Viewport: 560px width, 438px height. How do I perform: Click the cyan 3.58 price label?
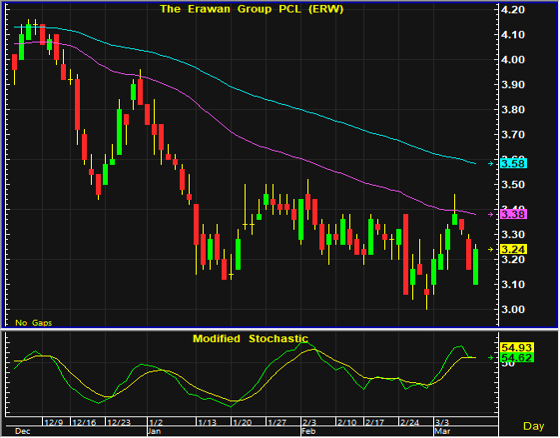(x=513, y=164)
